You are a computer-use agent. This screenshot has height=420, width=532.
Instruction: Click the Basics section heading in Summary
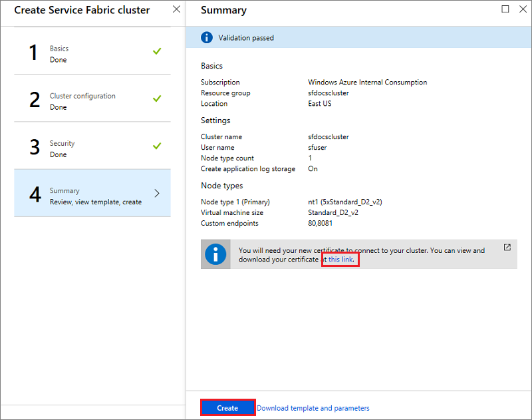211,66
